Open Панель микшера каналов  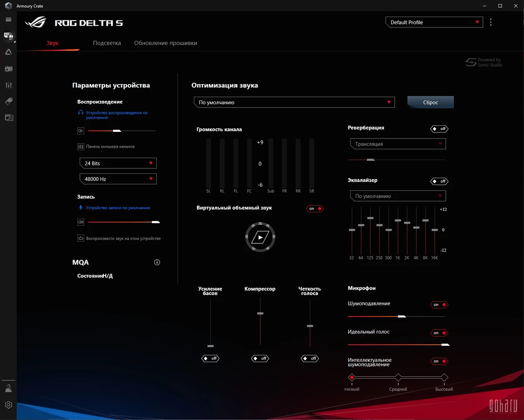(x=110, y=147)
